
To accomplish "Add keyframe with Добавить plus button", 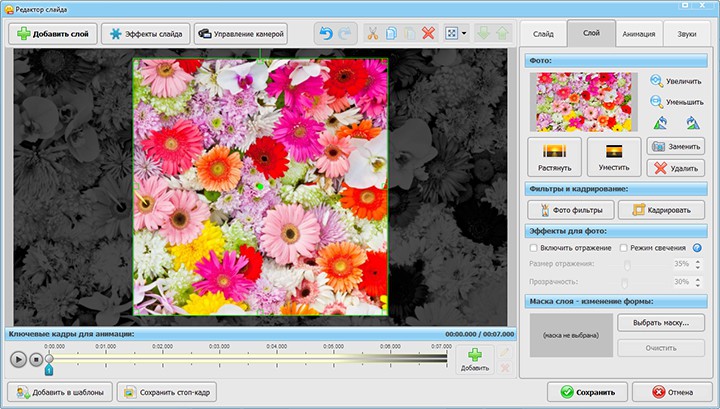I will (475, 359).
